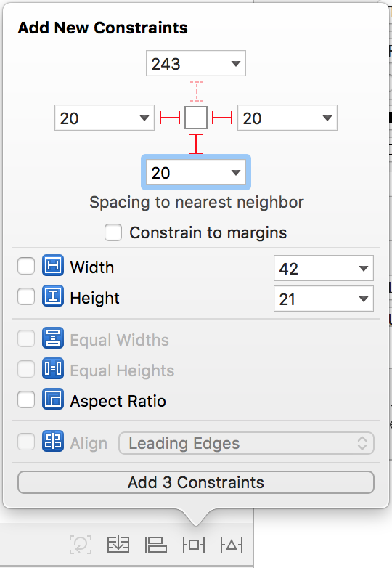Click the Add New Constraints pin icon

194,545
